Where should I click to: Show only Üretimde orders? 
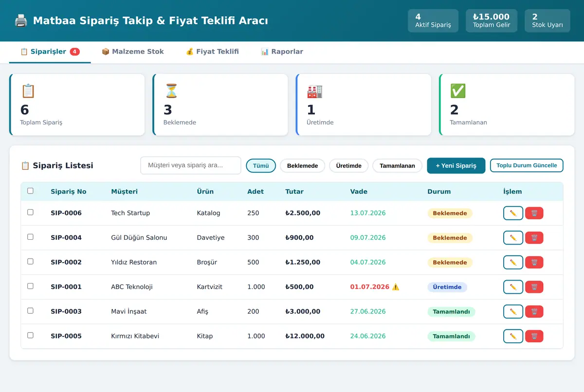(349, 166)
